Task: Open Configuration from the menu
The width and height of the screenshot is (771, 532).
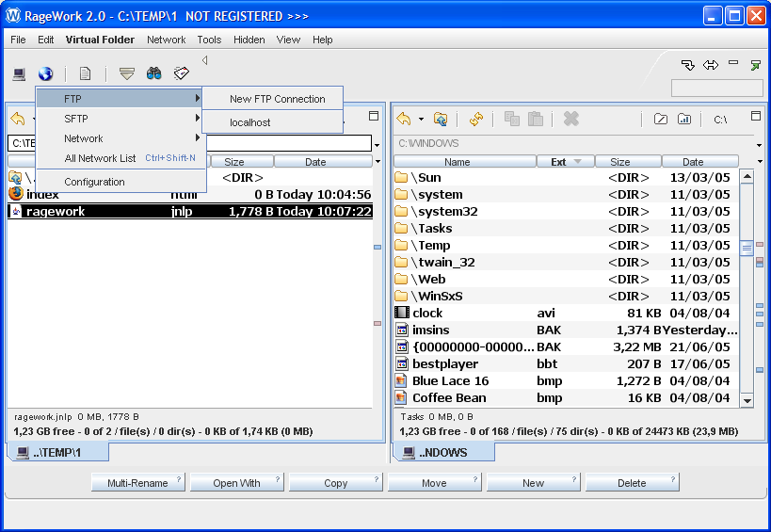Action: 120,182
